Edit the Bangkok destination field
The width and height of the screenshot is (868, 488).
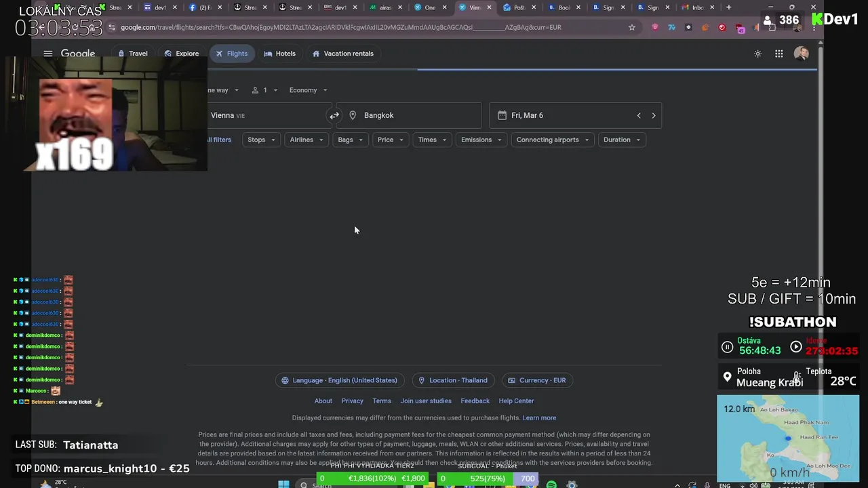click(x=409, y=115)
